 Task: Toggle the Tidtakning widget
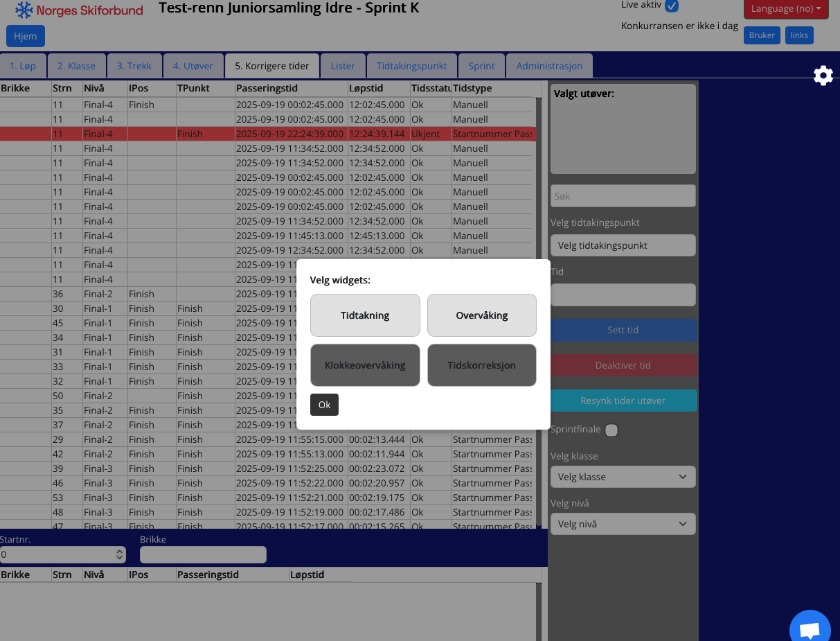[x=365, y=315]
